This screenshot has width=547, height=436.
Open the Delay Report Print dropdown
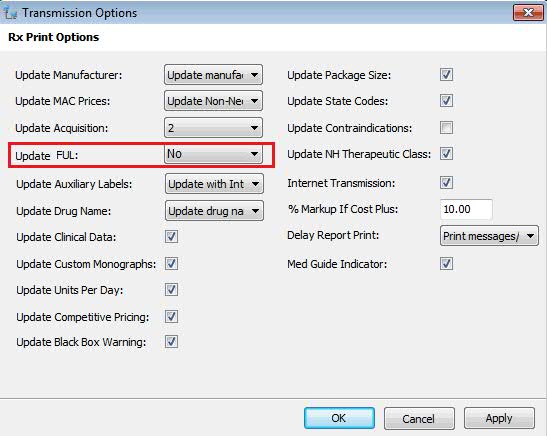coord(489,236)
